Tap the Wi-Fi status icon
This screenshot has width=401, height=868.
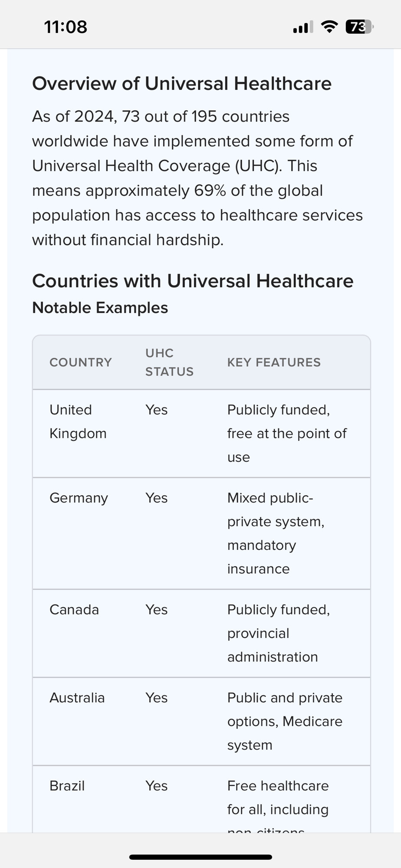pyautogui.click(x=329, y=27)
